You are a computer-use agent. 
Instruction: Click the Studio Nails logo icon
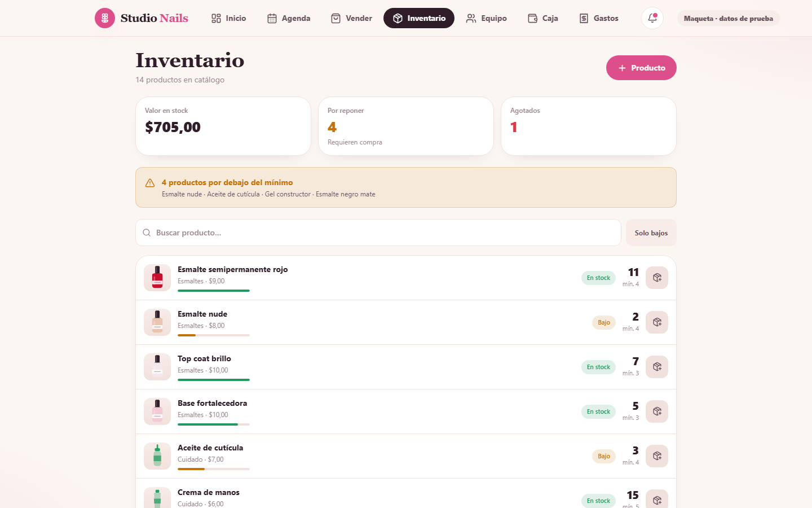click(105, 18)
